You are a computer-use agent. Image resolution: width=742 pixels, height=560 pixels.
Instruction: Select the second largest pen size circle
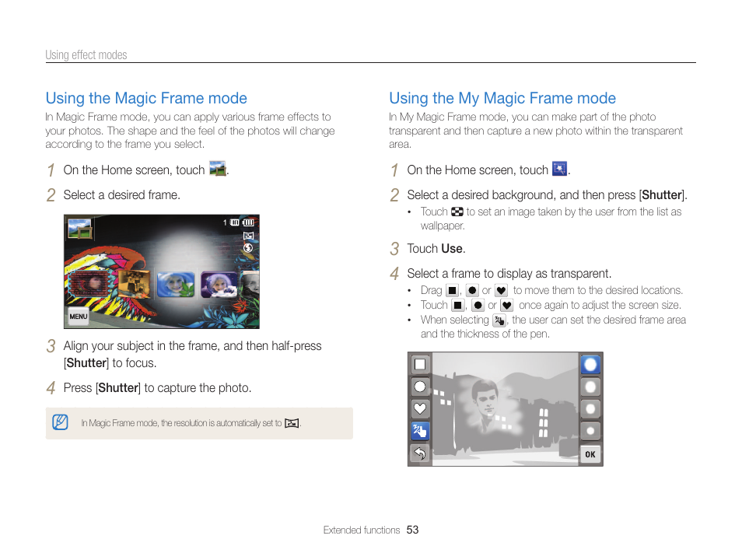590,387
